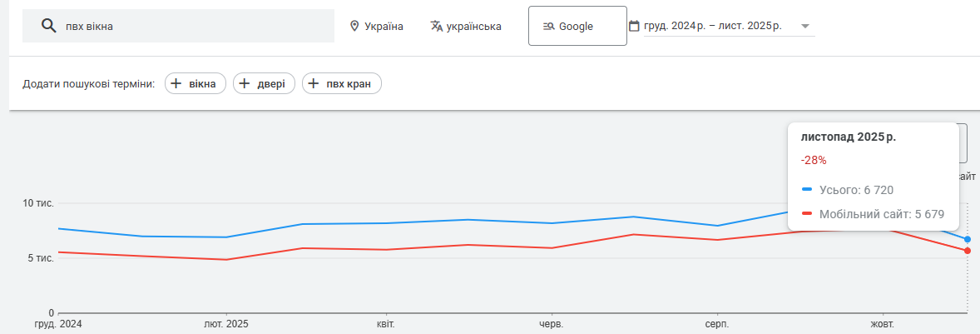
Task: Click the red Мобільний сайт legend swatch
Action: pos(807,214)
